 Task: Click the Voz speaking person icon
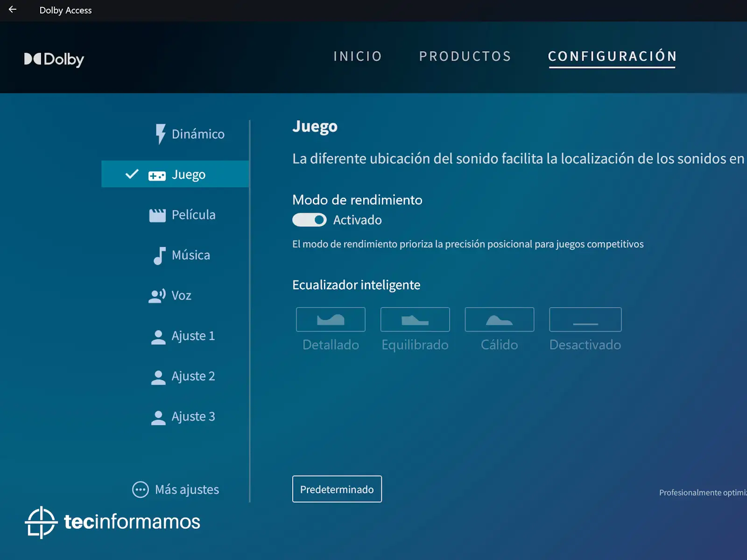pyautogui.click(x=157, y=296)
